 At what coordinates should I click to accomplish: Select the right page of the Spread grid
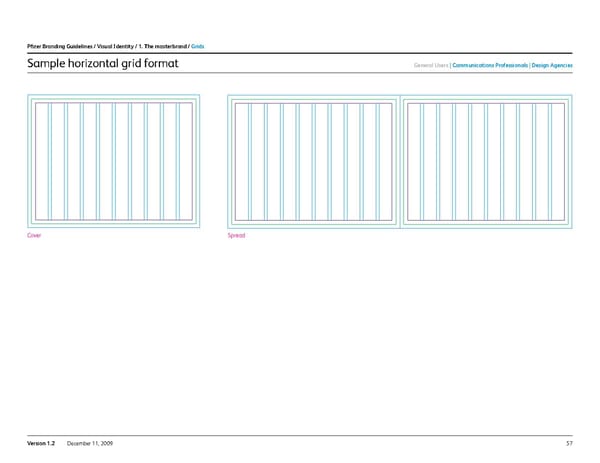(x=486, y=161)
